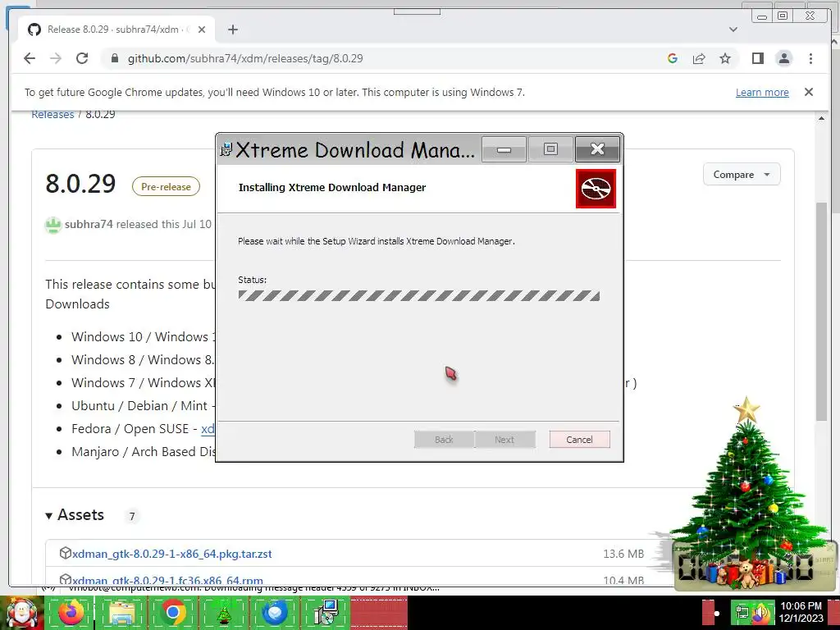Click the page scrollbar thumb
Image resolution: width=840 pixels, height=630 pixels.
tap(821, 311)
